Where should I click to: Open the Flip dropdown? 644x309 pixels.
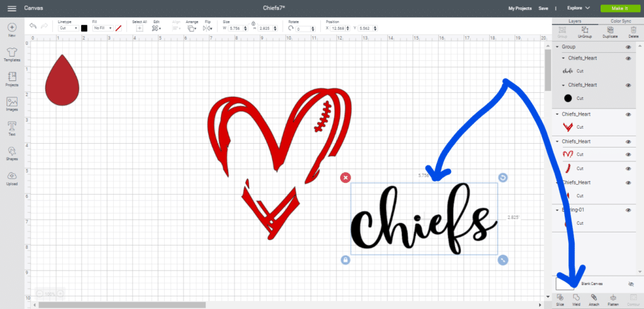(x=208, y=28)
